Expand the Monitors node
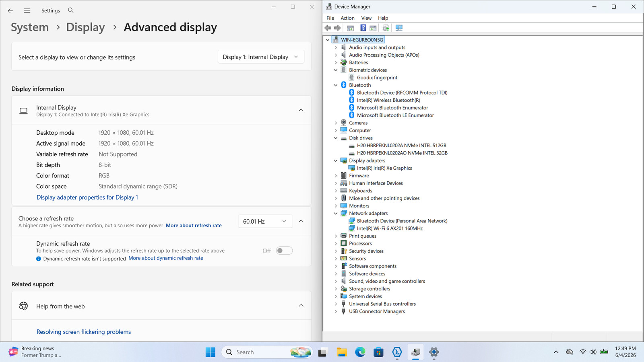644x362 pixels. point(336,206)
